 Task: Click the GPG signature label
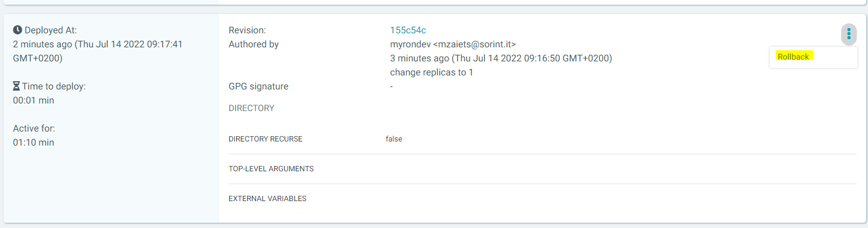(x=258, y=87)
